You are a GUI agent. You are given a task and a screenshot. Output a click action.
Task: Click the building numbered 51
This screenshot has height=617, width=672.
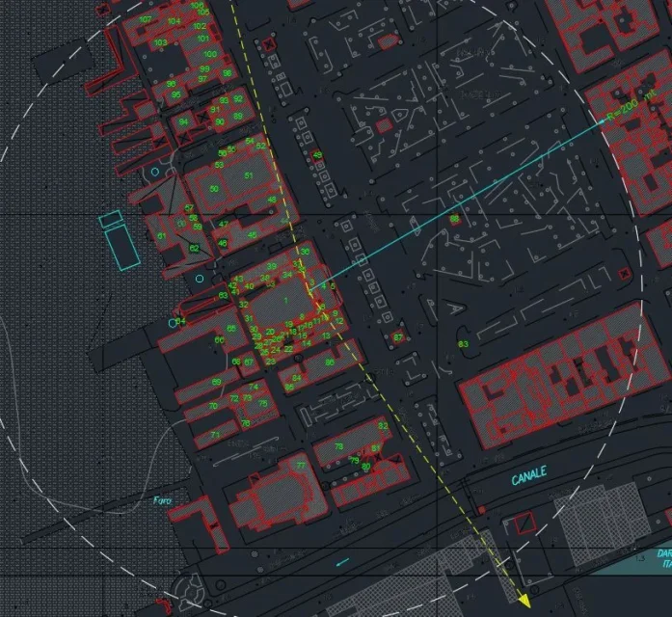pos(248,175)
